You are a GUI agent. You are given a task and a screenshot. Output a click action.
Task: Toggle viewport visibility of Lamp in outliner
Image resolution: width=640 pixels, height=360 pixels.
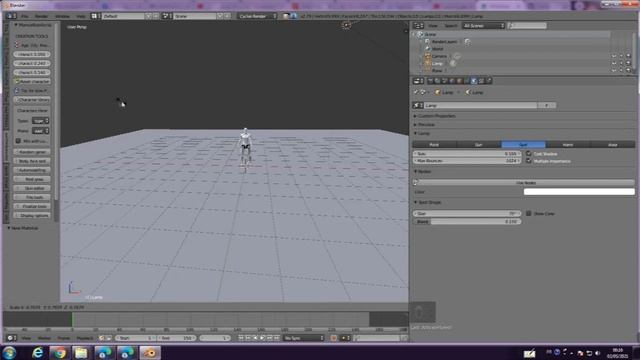tap(614, 63)
